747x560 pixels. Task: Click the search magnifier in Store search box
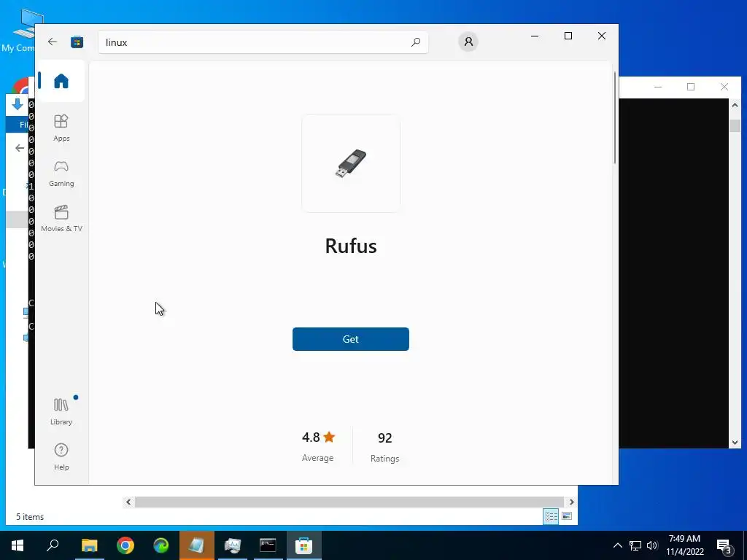415,42
